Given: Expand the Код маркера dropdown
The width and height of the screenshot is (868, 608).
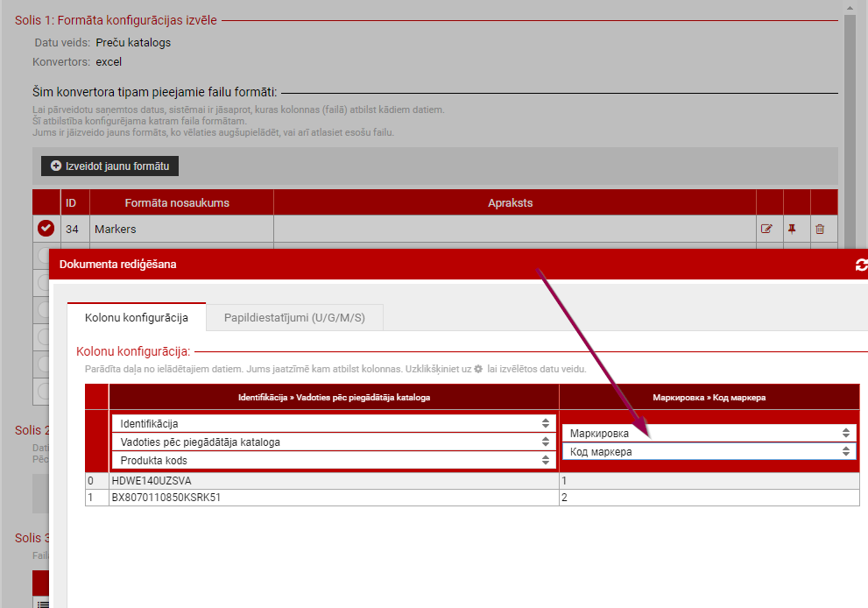Looking at the screenshot, I should point(709,452).
